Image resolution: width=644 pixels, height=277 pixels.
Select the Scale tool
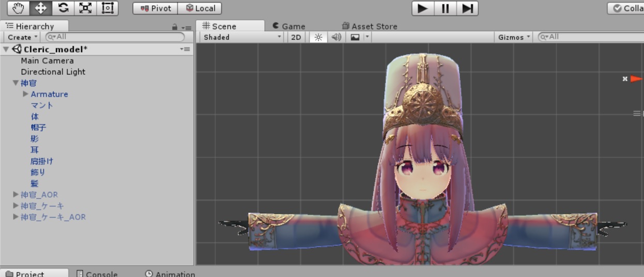[85, 8]
